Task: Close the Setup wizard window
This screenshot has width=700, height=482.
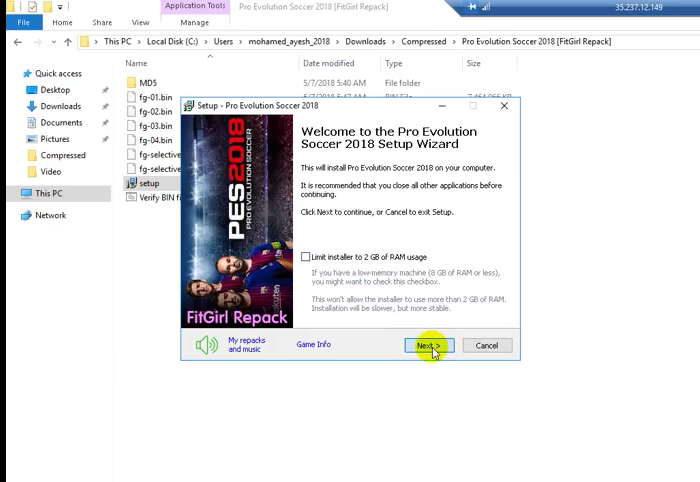Action: point(504,106)
